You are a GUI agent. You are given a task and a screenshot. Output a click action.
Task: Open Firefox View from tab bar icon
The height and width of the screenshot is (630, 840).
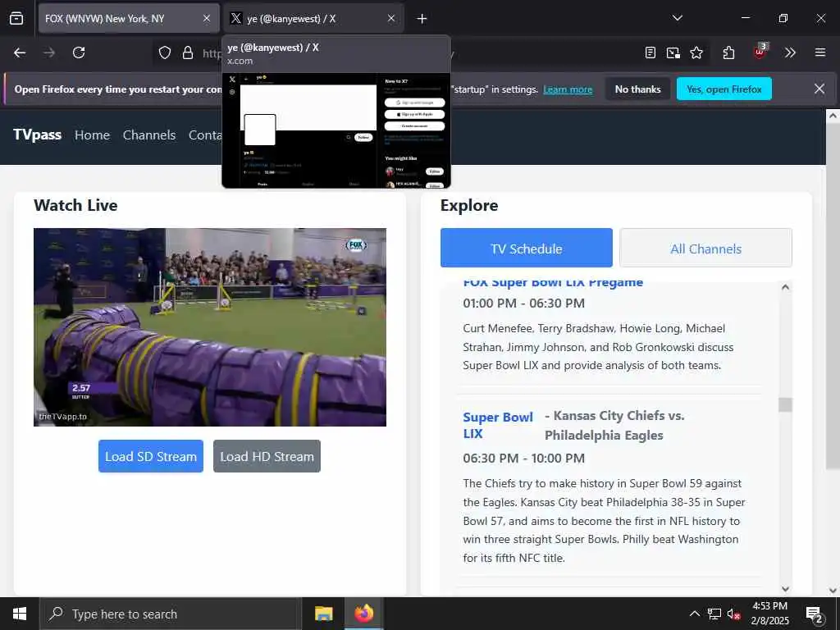(x=16, y=19)
